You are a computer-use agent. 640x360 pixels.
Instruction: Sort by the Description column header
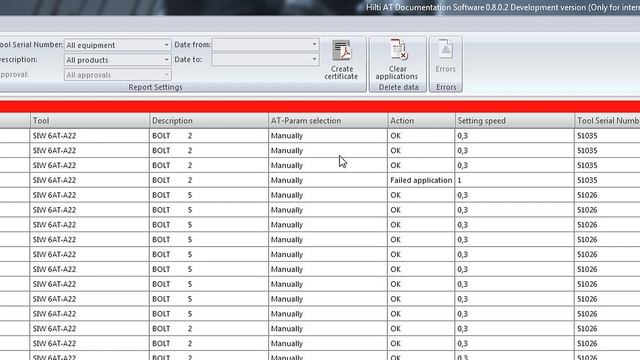(209, 121)
